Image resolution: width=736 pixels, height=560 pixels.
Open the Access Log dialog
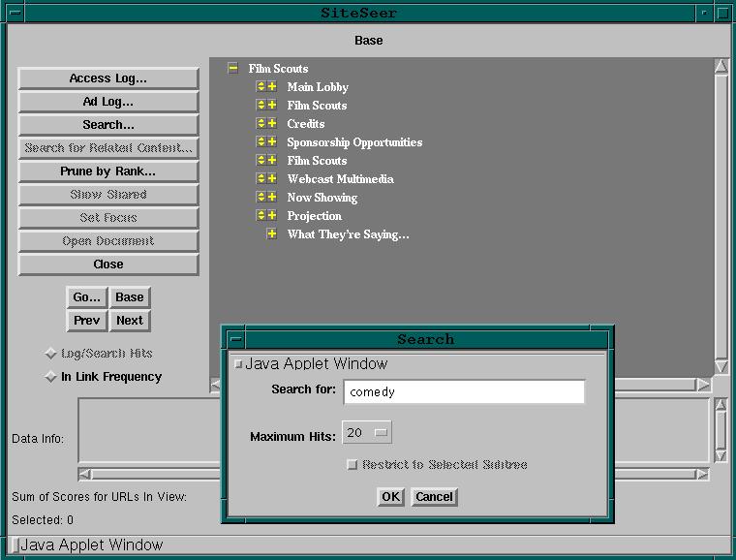(x=107, y=78)
